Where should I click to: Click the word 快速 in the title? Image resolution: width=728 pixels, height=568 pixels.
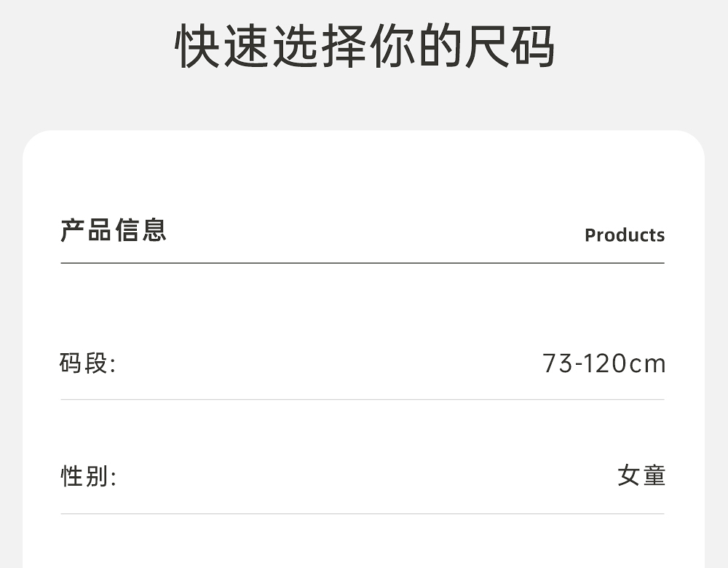pos(221,47)
